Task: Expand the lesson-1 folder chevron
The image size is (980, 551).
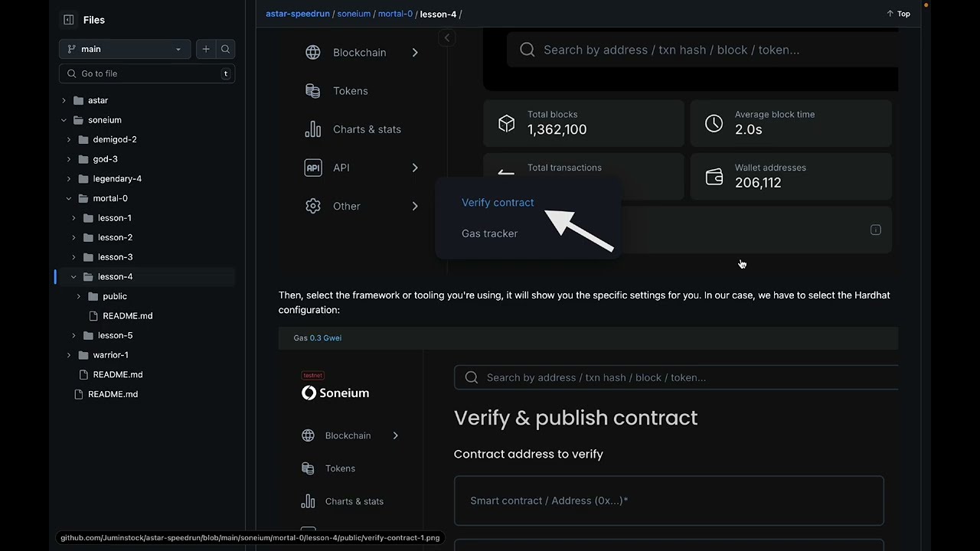Action: point(74,218)
